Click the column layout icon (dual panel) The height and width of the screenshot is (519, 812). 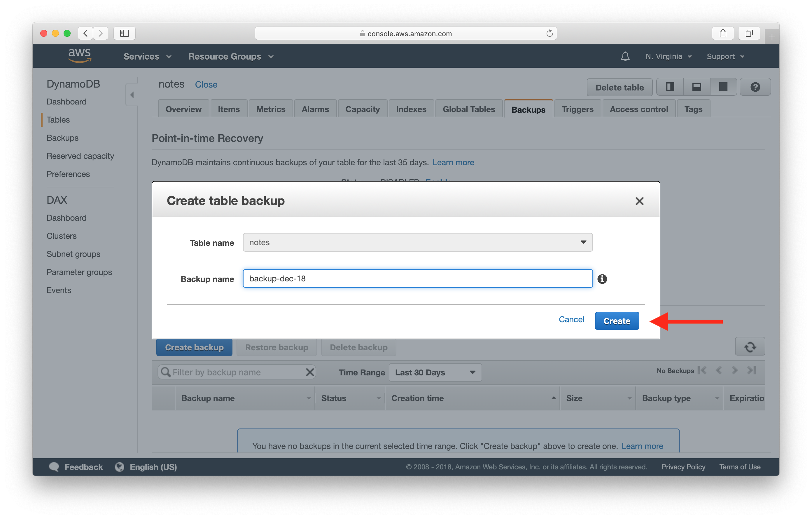tap(669, 87)
